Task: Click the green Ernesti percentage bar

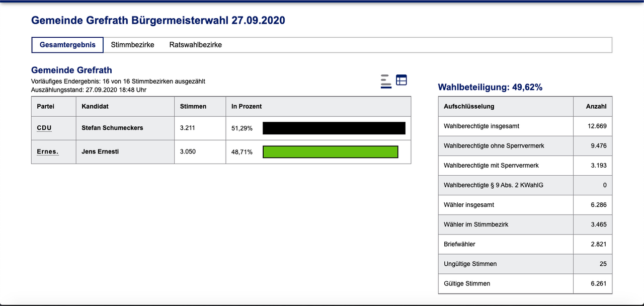Action: 330,152
